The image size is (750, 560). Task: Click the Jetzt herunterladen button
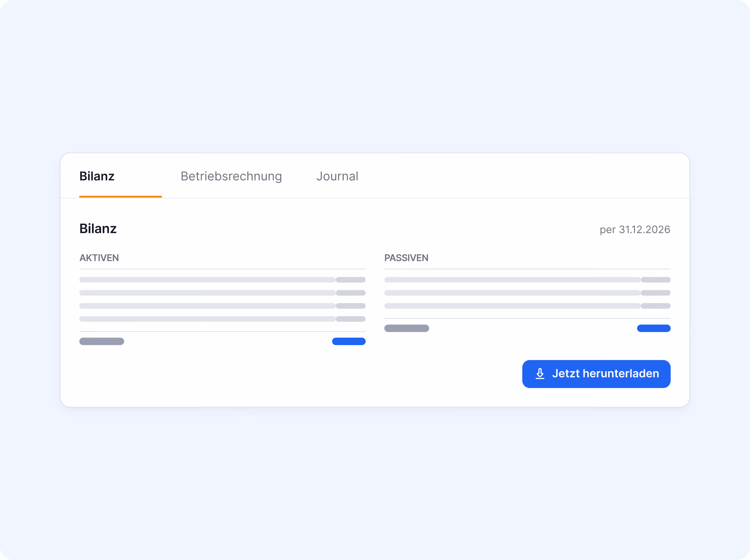pyautogui.click(x=596, y=374)
